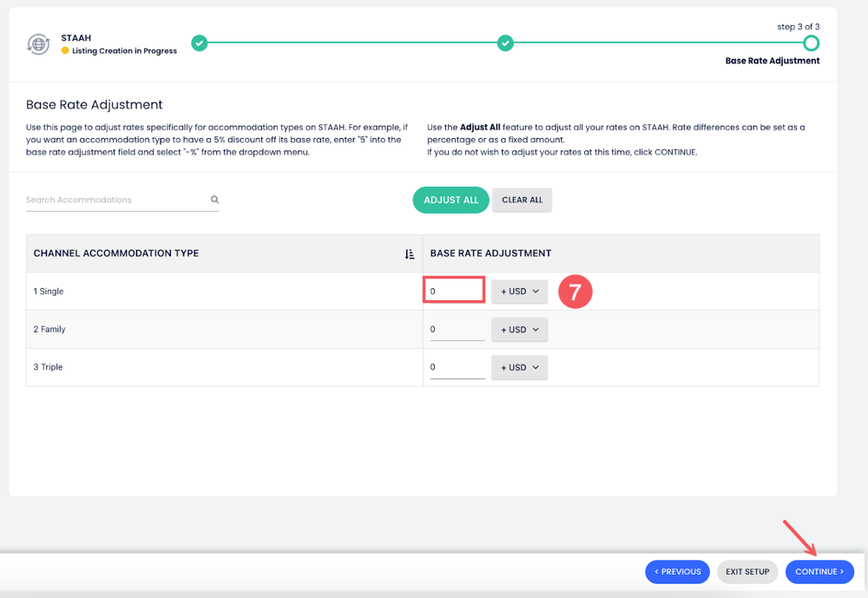Click the yellow listing status dot
The height and width of the screenshot is (598, 868).
[65, 51]
